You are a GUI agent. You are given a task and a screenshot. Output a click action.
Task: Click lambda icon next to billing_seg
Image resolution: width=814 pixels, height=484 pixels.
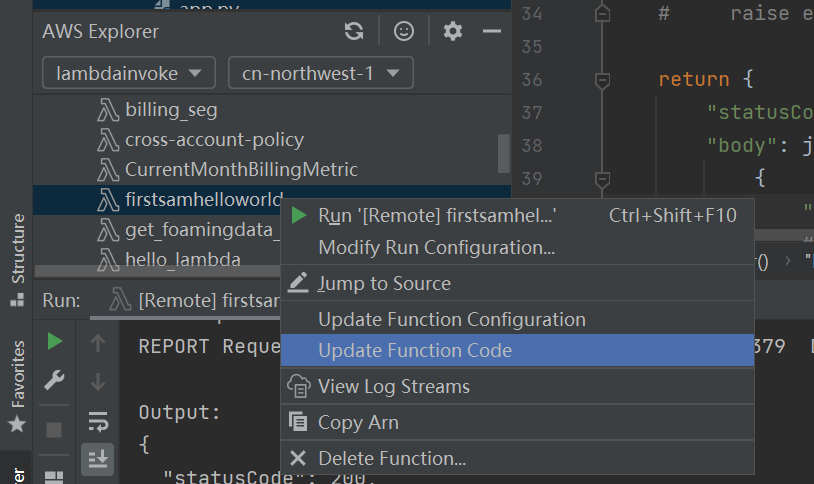click(108, 111)
